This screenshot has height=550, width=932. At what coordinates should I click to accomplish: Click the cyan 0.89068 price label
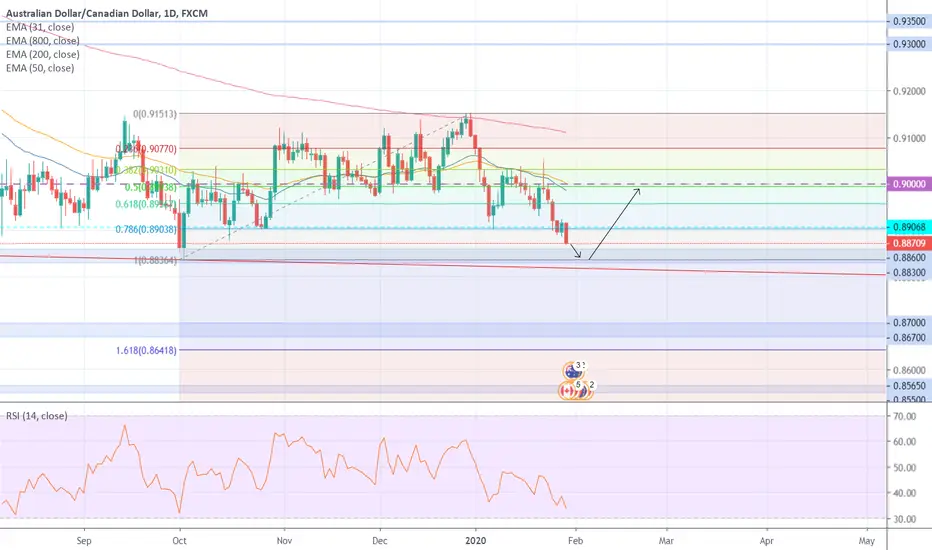point(909,227)
